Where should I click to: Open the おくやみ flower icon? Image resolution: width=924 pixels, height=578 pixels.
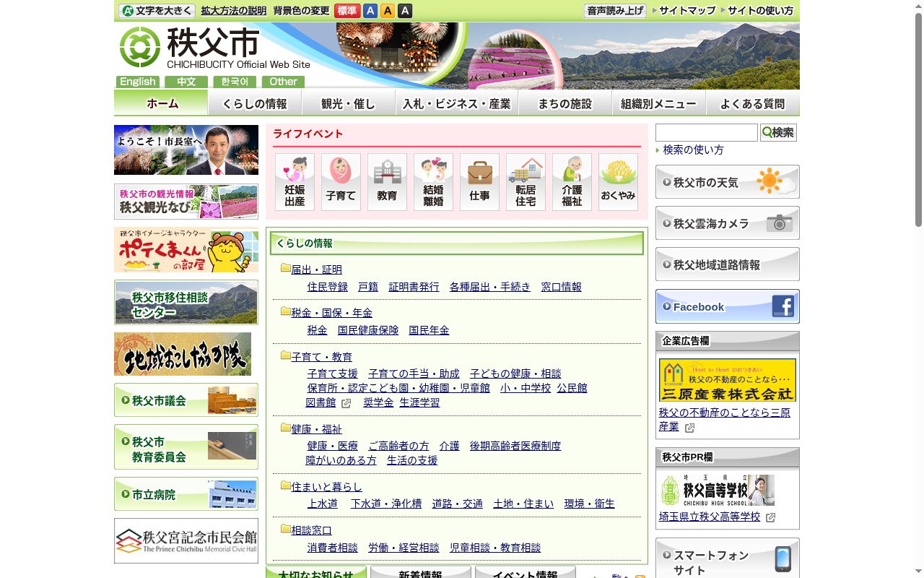point(618,182)
